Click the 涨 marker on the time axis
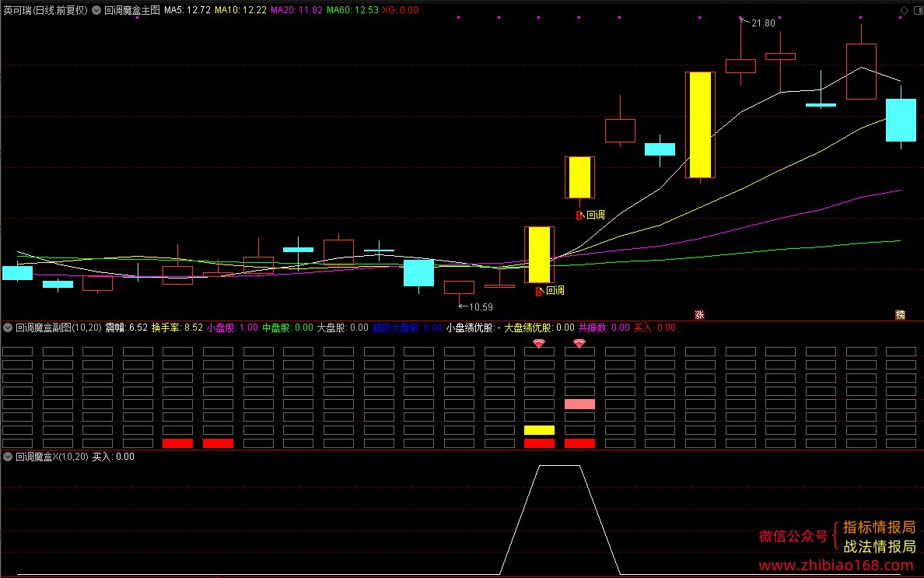Image resolution: width=924 pixels, height=578 pixels. [x=699, y=314]
